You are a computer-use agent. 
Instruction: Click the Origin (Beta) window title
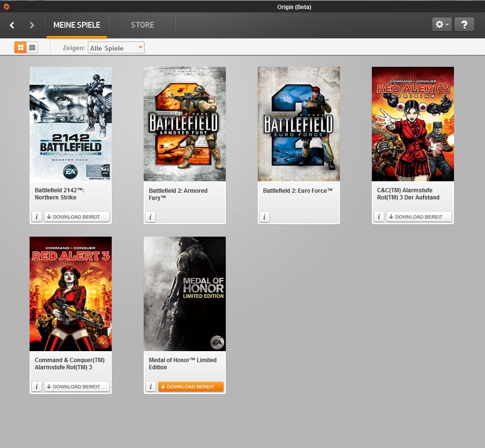294,7
